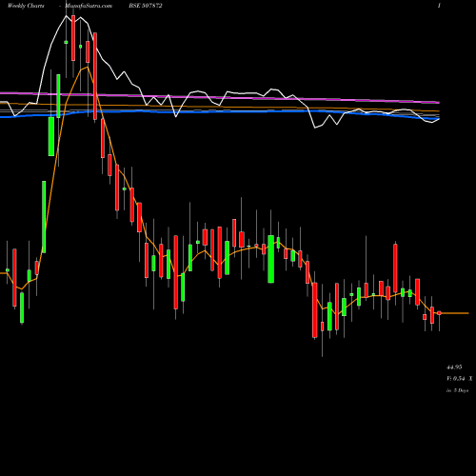Viewport: 476px width, 476px height.
Task: Click the 'Weekly Charts' title text
Action: [x=26, y=6]
